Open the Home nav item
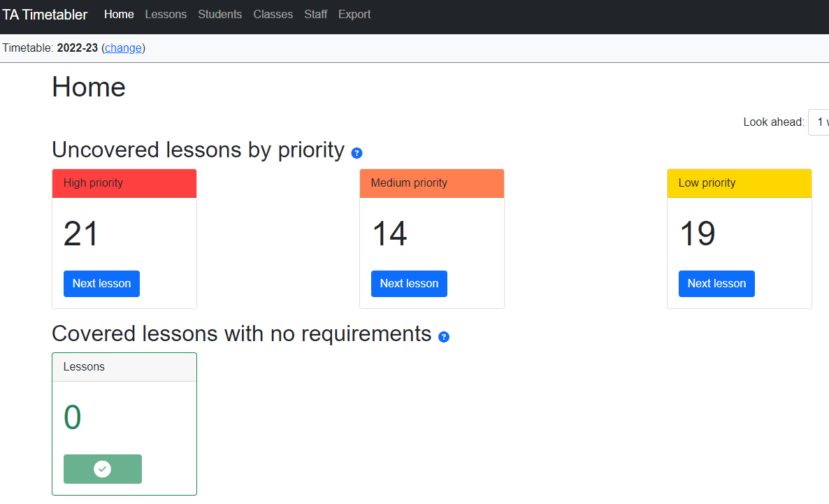This screenshot has height=504, width=829. point(119,15)
